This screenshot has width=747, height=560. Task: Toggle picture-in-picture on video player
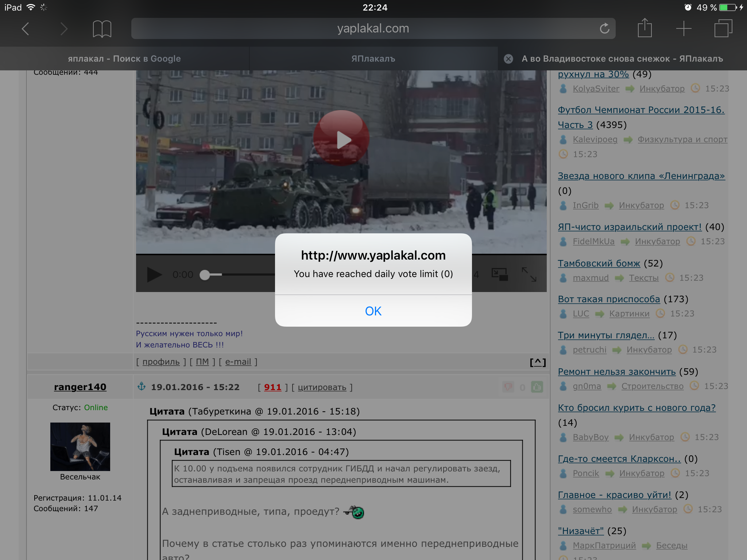(x=499, y=275)
